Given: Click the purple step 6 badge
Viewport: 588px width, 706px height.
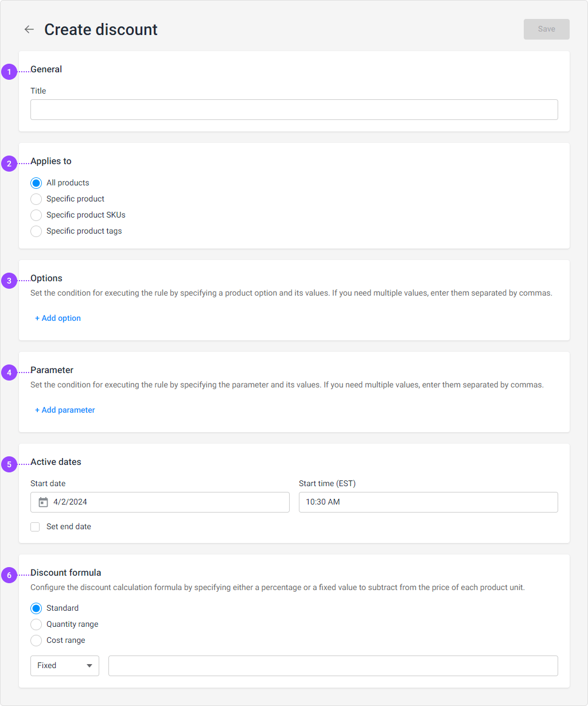Looking at the screenshot, I should tap(9, 575).
